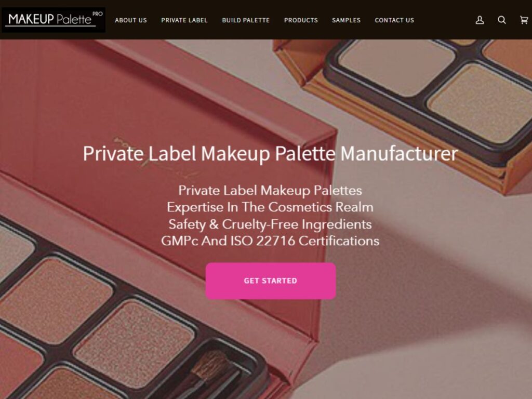Screen dimensions: 532x399
Task: Select the Expertise In The Cosmetics Realm text
Action: [x=270, y=207]
